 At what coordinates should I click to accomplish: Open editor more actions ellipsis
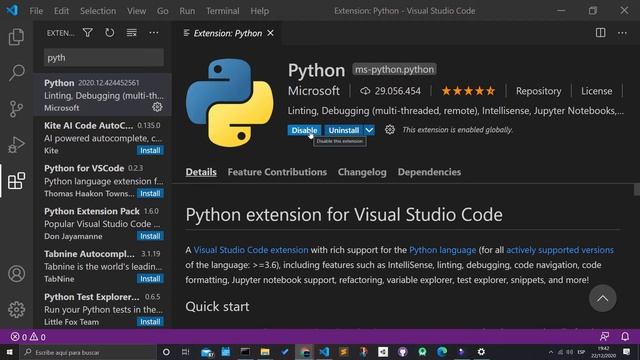point(622,33)
